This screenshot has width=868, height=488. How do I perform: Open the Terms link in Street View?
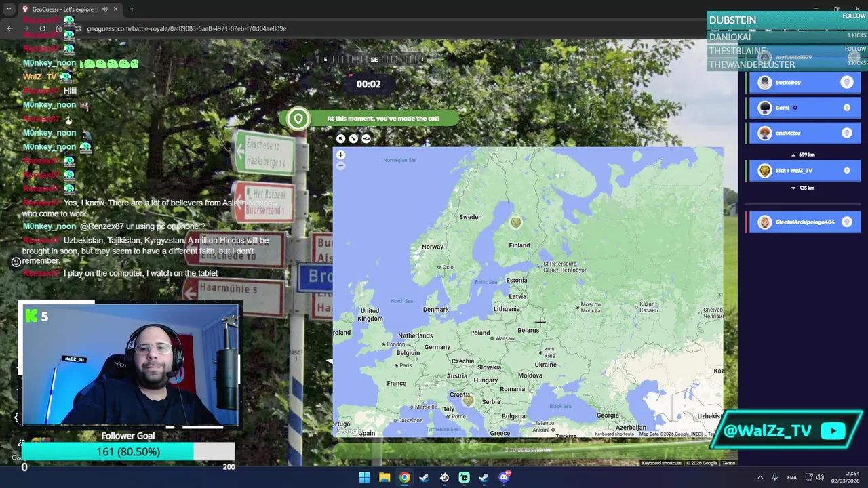pyautogui.click(x=728, y=463)
